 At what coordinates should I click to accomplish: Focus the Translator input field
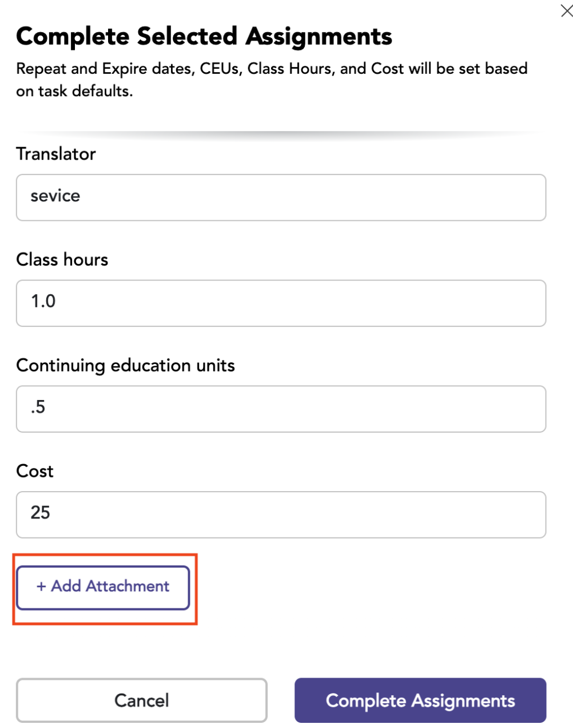(281, 197)
